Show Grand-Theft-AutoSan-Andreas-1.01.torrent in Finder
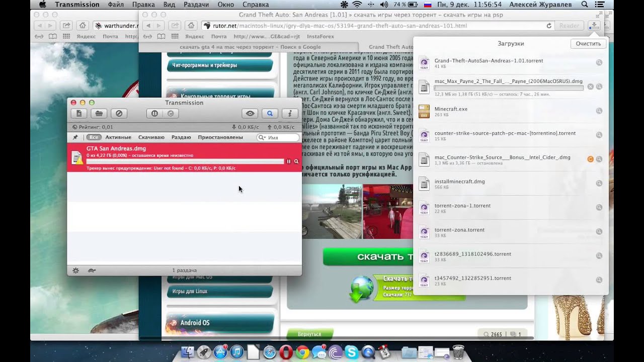This screenshot has height=362, width=644. tap(599, 62)
